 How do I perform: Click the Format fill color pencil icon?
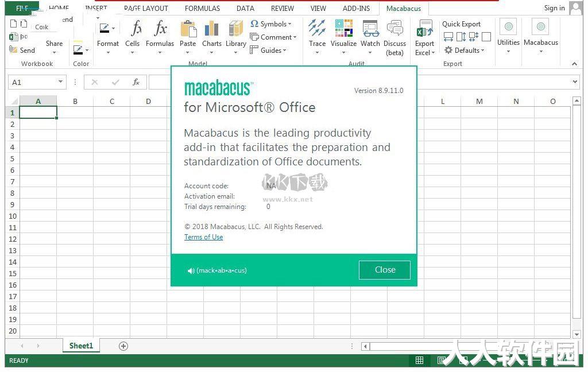click(105, 28)
